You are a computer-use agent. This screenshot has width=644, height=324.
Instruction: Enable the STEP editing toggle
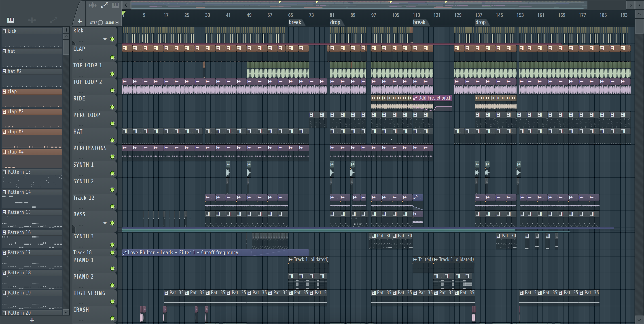(x=100, y=23)
